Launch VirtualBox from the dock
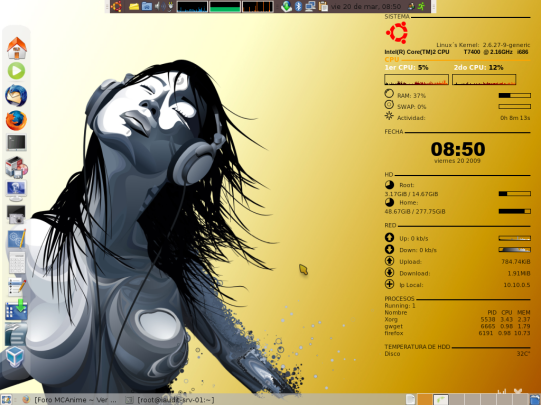The width and height of the screenshot is (541, 405). (16, 357)
